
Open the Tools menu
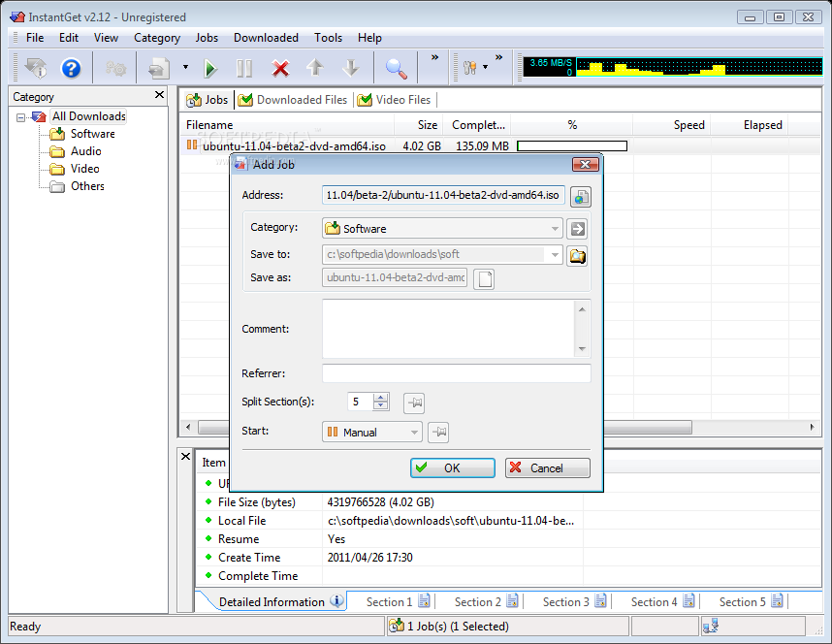click(x=328, y=38)
